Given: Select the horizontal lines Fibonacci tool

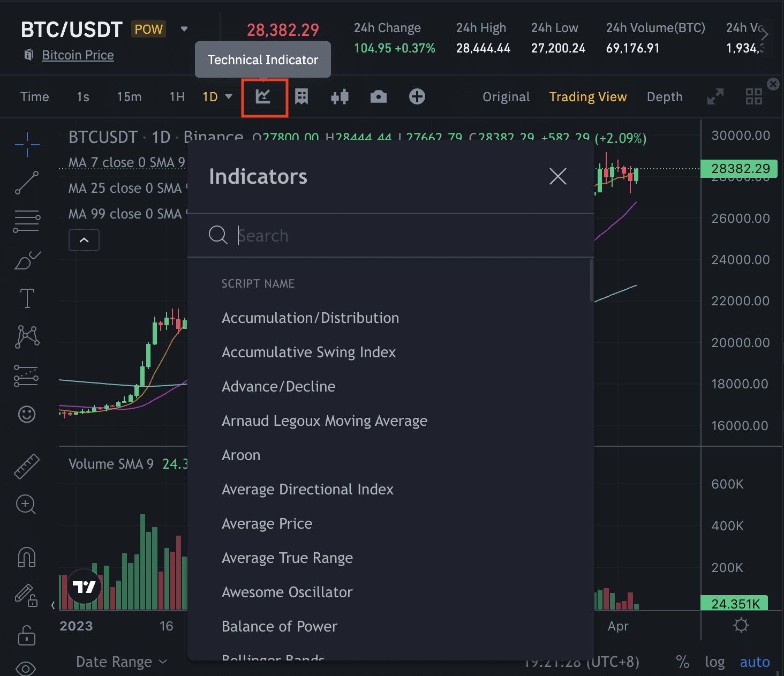Looking at the screenshot, I should 27,221.
